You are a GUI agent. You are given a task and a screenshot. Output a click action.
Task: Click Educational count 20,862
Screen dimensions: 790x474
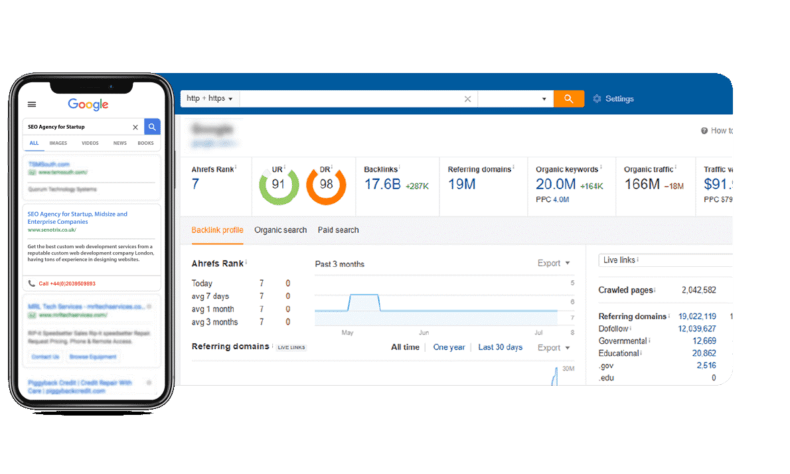click(704, 353)
